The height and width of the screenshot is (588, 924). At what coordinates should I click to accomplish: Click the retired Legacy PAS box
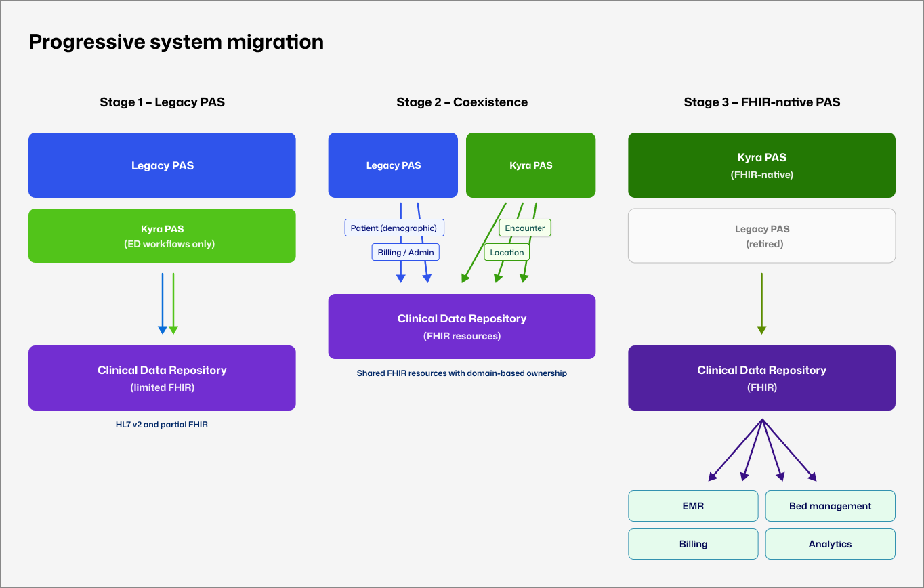[761, 235]
